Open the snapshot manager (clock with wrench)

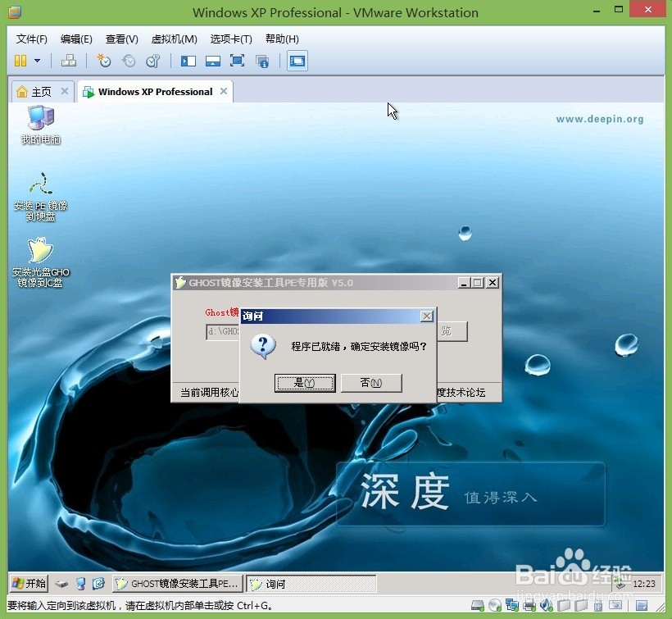click(153, 61)
